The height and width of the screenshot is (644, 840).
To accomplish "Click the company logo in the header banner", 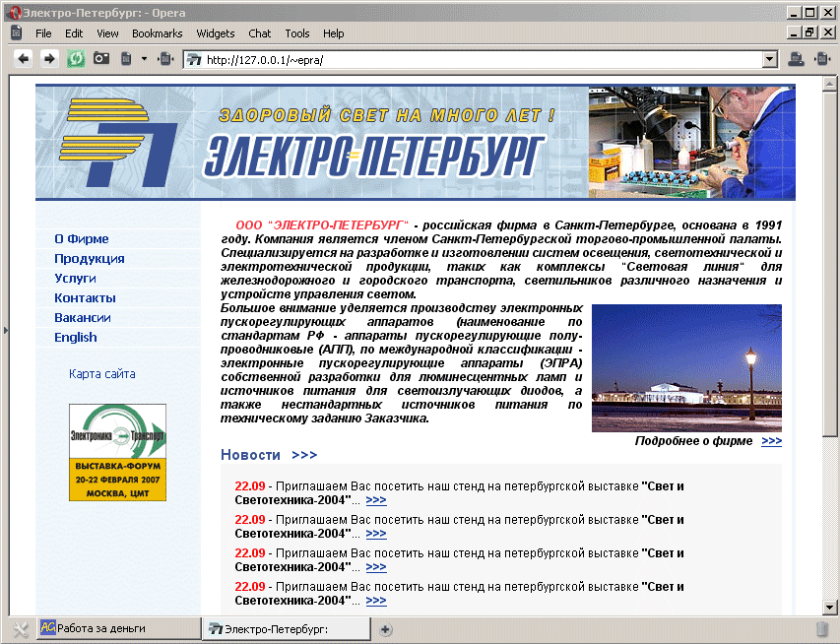I will [x=118, y=143].
